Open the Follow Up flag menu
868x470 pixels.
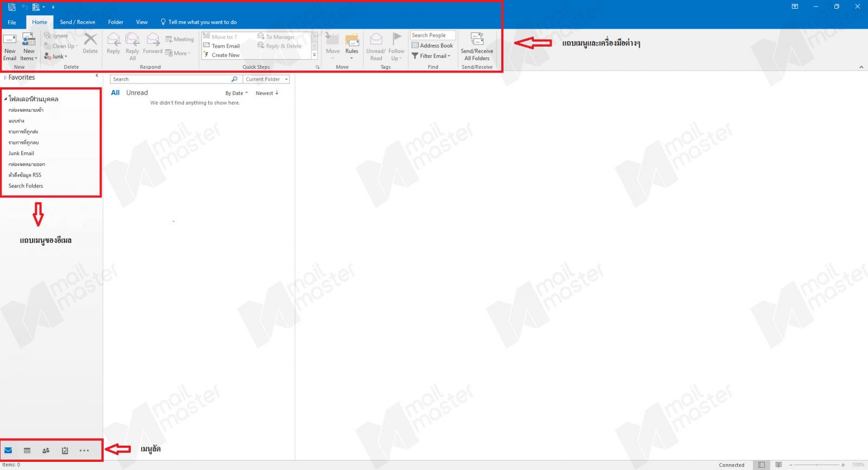tap(397, 47)
